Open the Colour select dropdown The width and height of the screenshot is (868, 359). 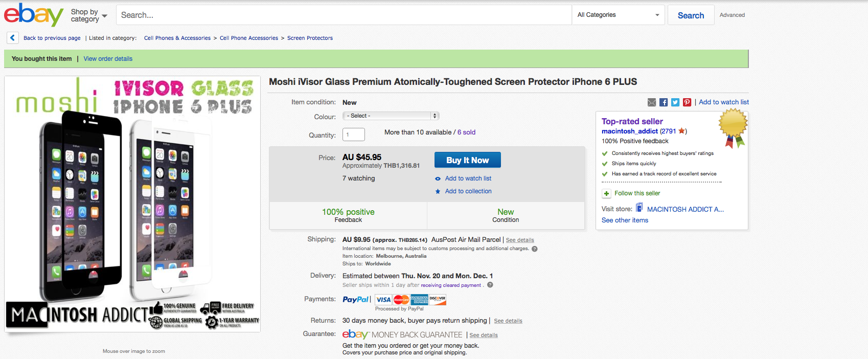[x=391, y=116]
